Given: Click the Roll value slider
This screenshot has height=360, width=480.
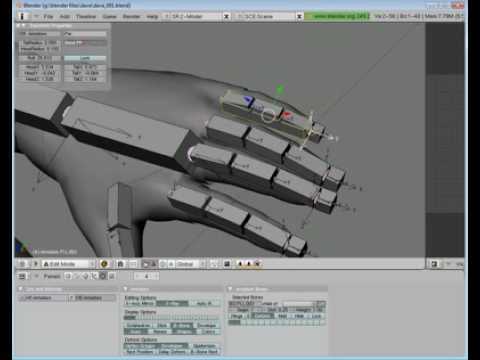Looking at the screenshot, I should [x=39, y=58].
